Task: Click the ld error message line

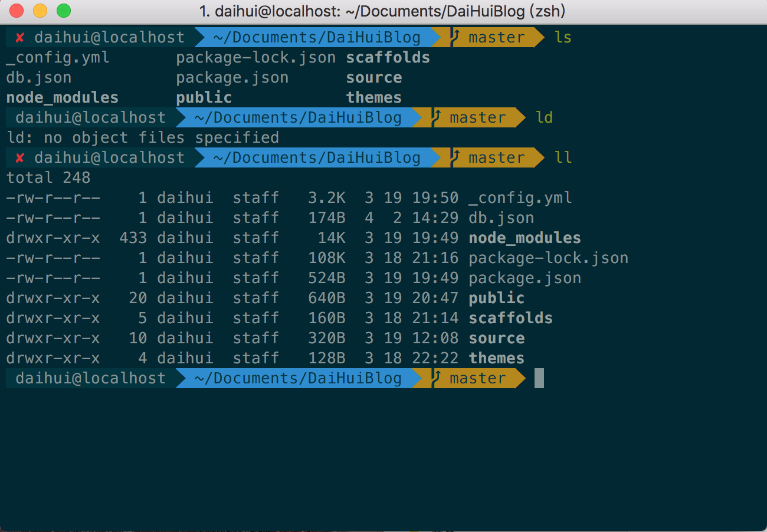Action: coord(142,137)
